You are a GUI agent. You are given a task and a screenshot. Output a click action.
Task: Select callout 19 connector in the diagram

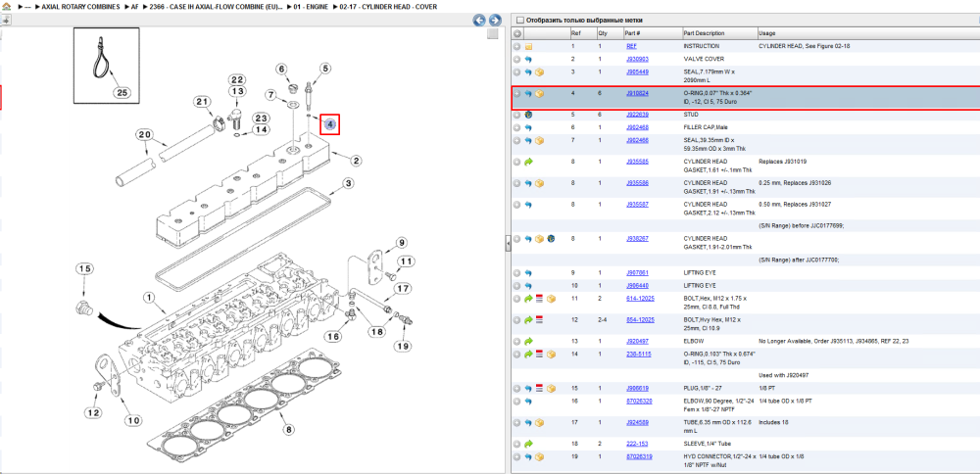tap(403, 346)
